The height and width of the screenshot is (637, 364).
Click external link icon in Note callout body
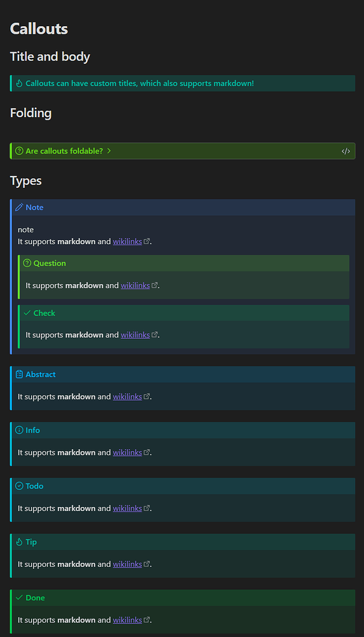coord(147,241)
